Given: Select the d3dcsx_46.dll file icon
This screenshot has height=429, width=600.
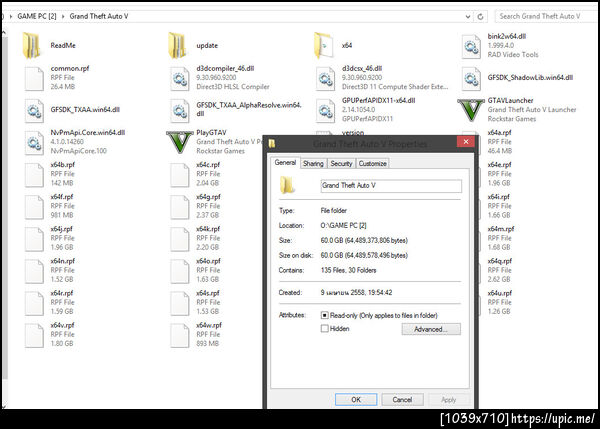Looking at the screenshot, I should pyautogui.click(x=325, y=78).
